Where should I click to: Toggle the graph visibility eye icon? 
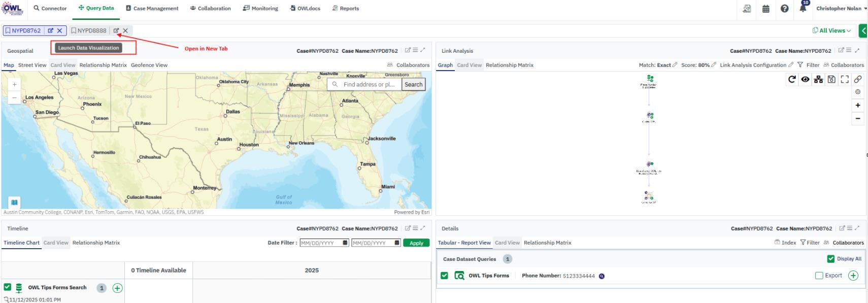click(805, 79)
